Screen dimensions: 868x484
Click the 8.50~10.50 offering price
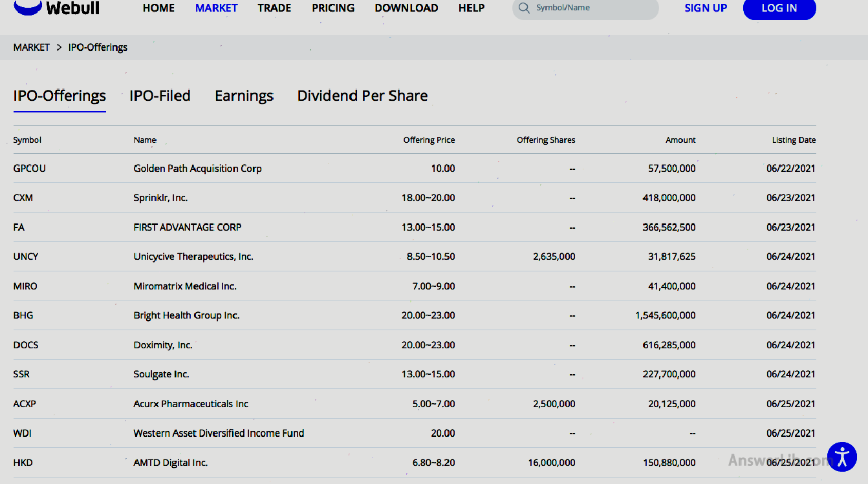[x=431, y=257]
